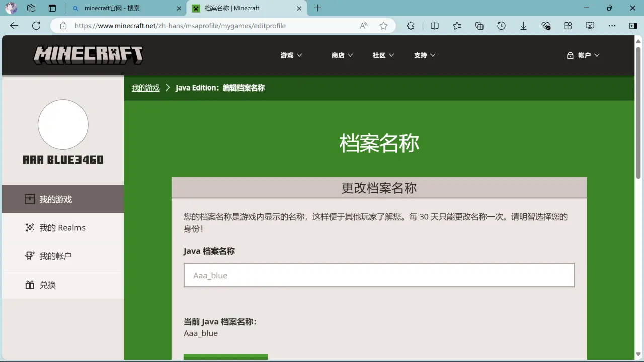Open the favorites list
Viewport: 644px width, 362px height.
tap(457, 26)
